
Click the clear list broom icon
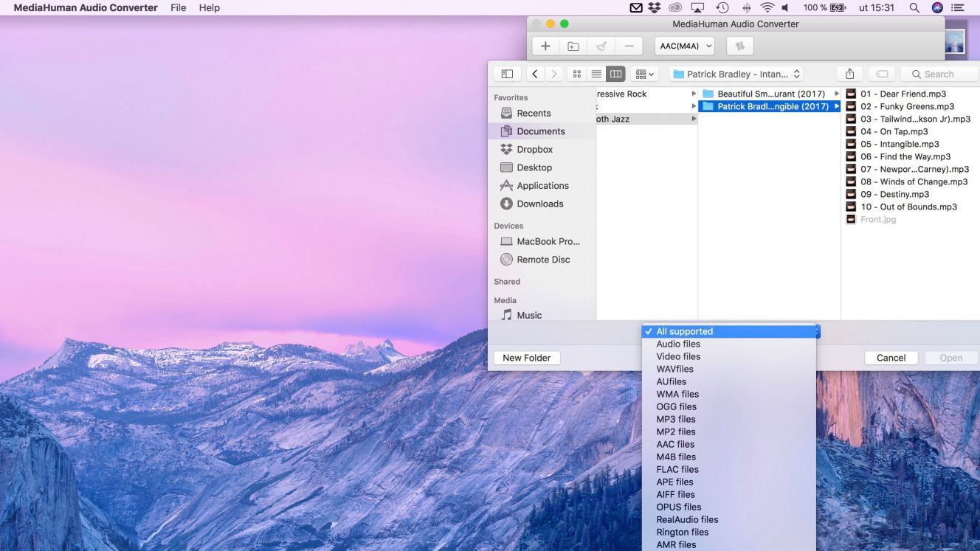click(x=601, y=46)
